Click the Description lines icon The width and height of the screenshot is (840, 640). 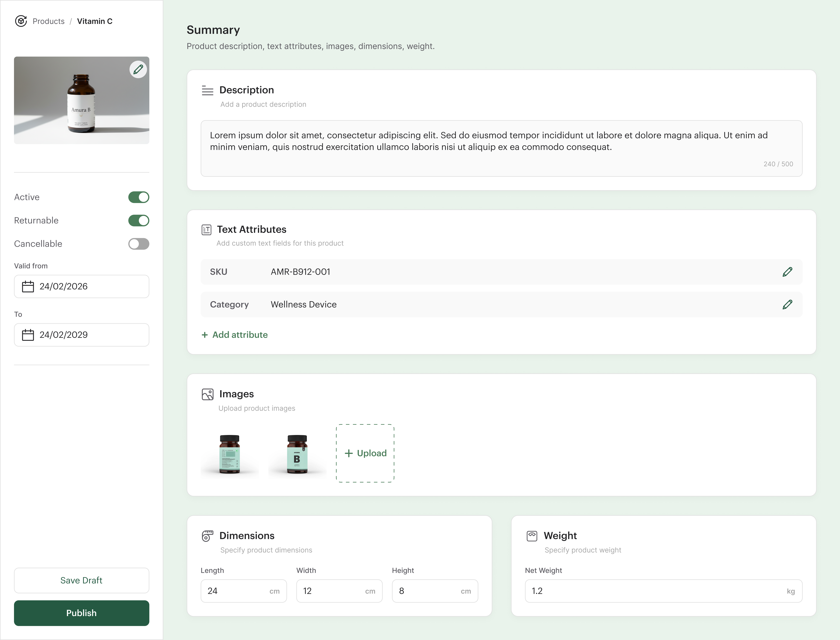click(x=208, y=91)
